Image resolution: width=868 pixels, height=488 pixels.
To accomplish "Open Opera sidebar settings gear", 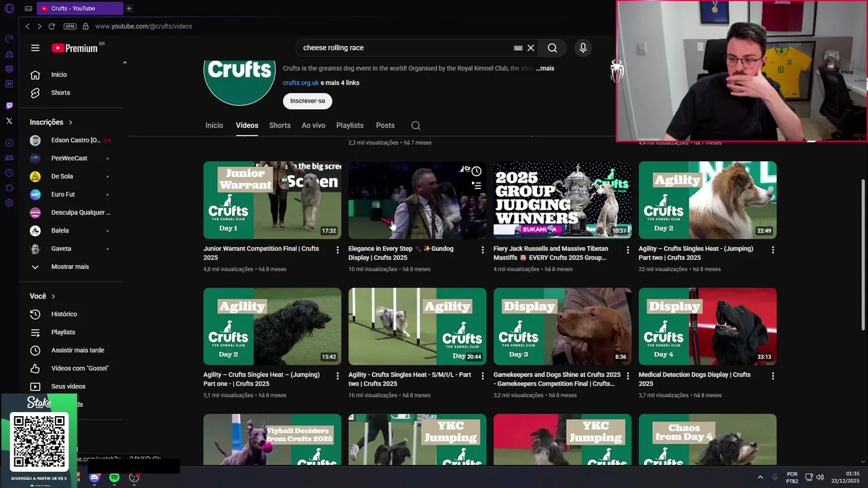I will point(9,203).
